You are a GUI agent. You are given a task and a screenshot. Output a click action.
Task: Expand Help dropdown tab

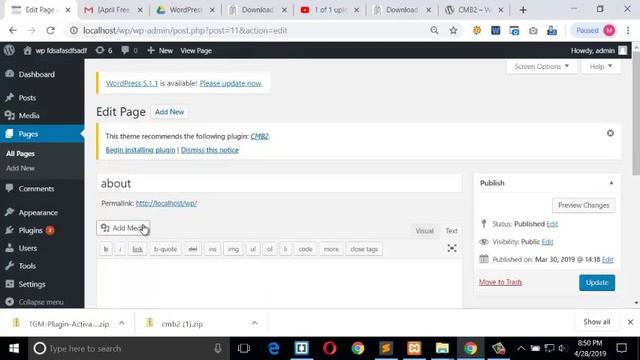601,67
